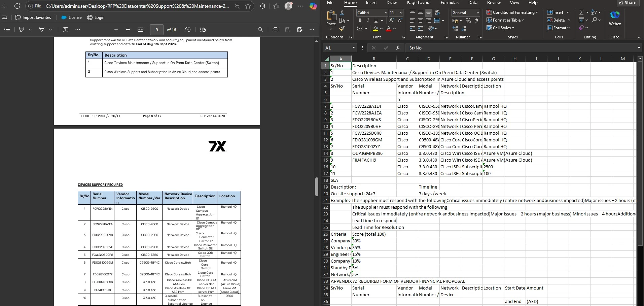Toggle Align Right in Excel
Image resolution: width=644 pixels, height=306 pixels.
tap(429, 21)
